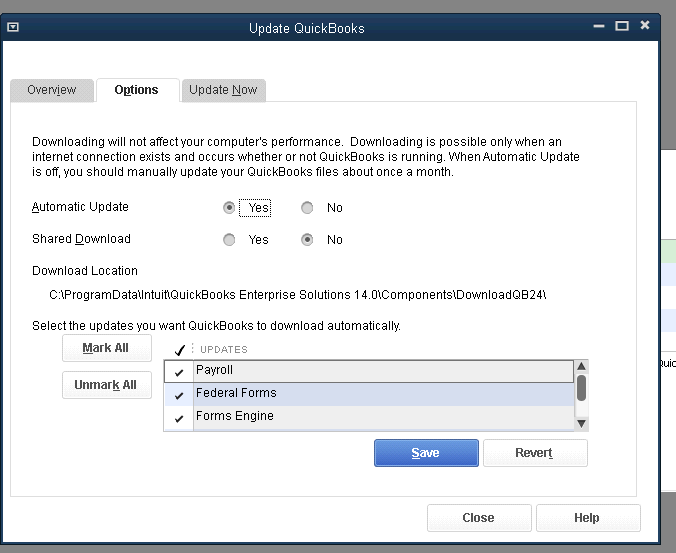Viewport: 676px width, 553px height.
Task: Click the Mark All button
Action: pos(107,348)
